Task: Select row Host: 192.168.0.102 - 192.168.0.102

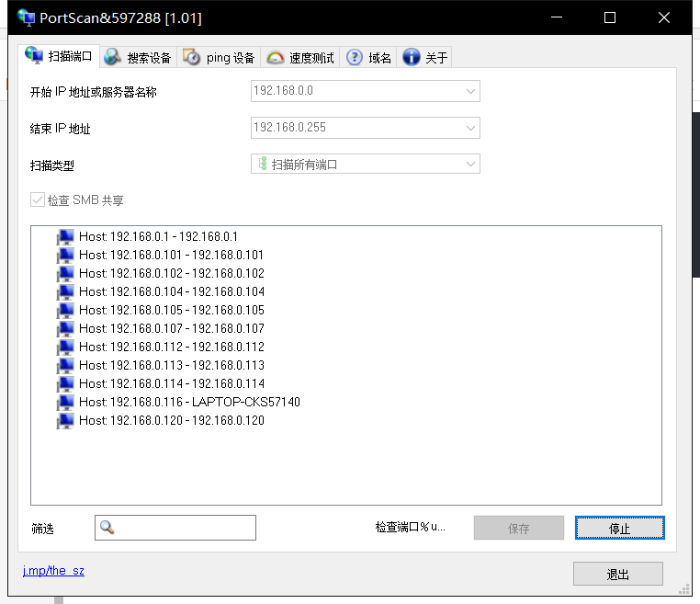Action: 172,273
